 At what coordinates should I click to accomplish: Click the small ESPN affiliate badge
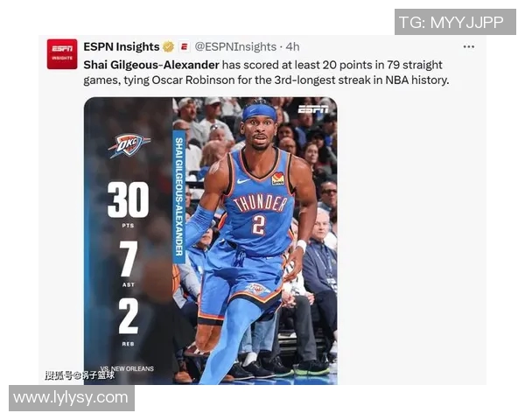pyautogui.click(x=184, y=46)
